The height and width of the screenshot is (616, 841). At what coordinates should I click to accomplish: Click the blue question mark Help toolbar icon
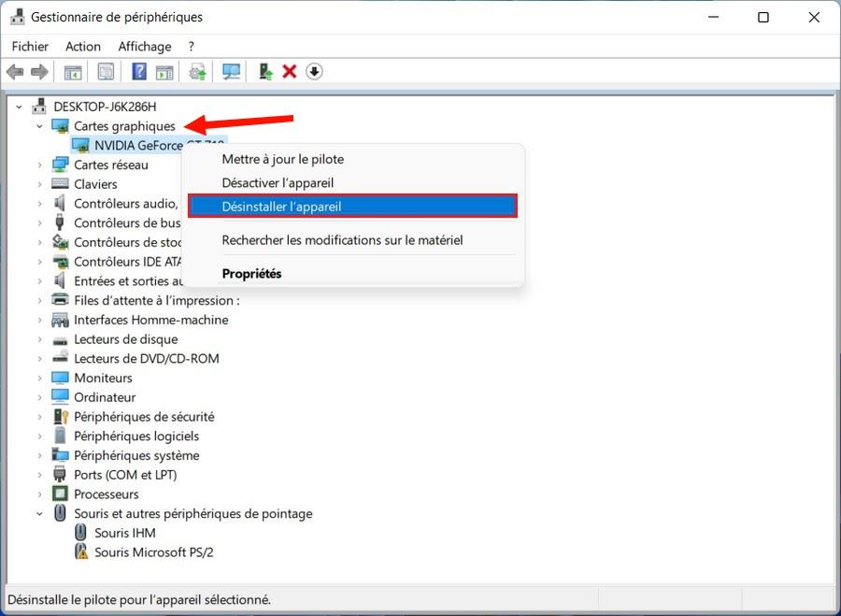coord(139,72)
